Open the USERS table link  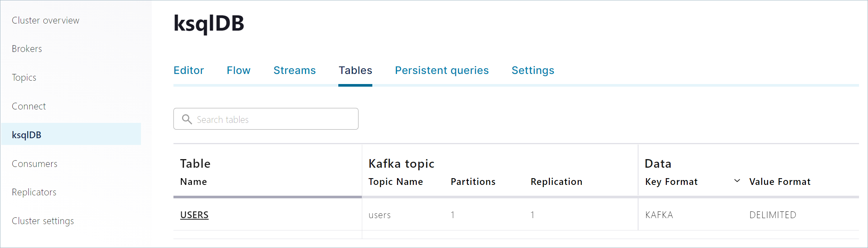194,215
